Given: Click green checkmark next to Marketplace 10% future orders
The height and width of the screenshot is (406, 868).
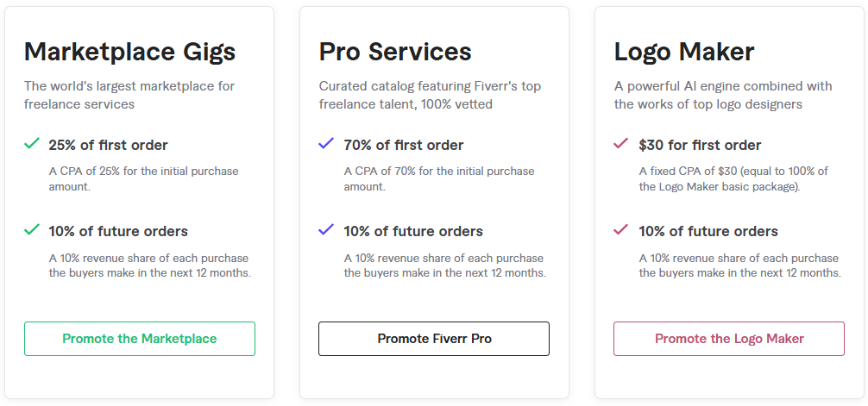Looking at the screenshot, I should click(x=32, y=229).
